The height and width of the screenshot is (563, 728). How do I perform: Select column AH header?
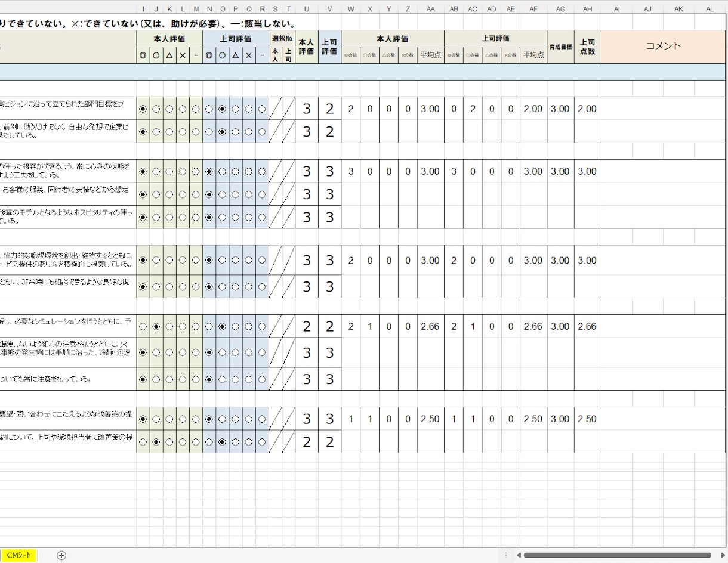[588, 9]
